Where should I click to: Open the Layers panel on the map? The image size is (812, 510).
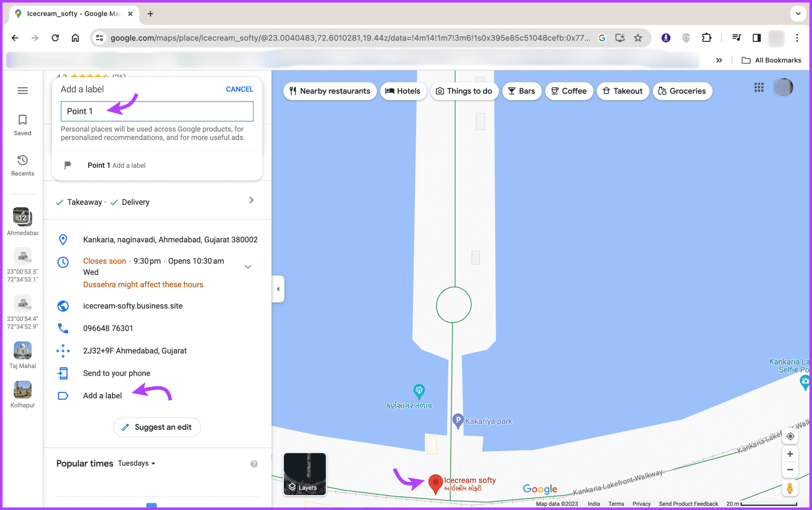pyautogui.click(x=304, y=474)
